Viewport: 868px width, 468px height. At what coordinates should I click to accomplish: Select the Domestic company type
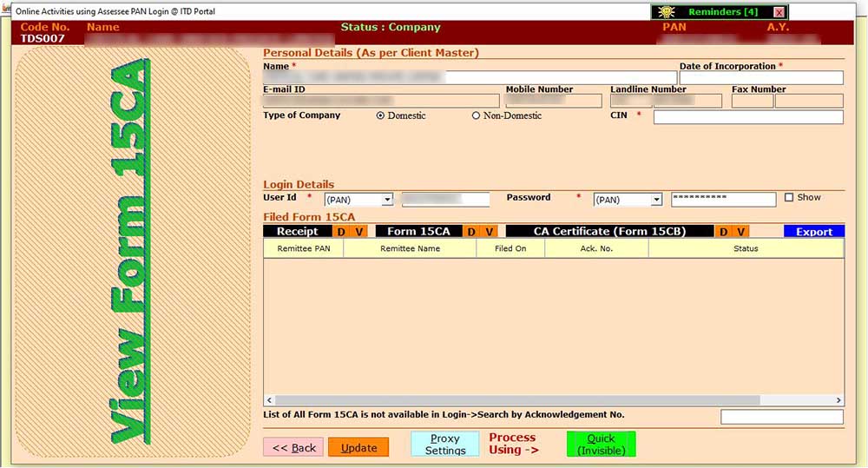(x=380, y=116)
